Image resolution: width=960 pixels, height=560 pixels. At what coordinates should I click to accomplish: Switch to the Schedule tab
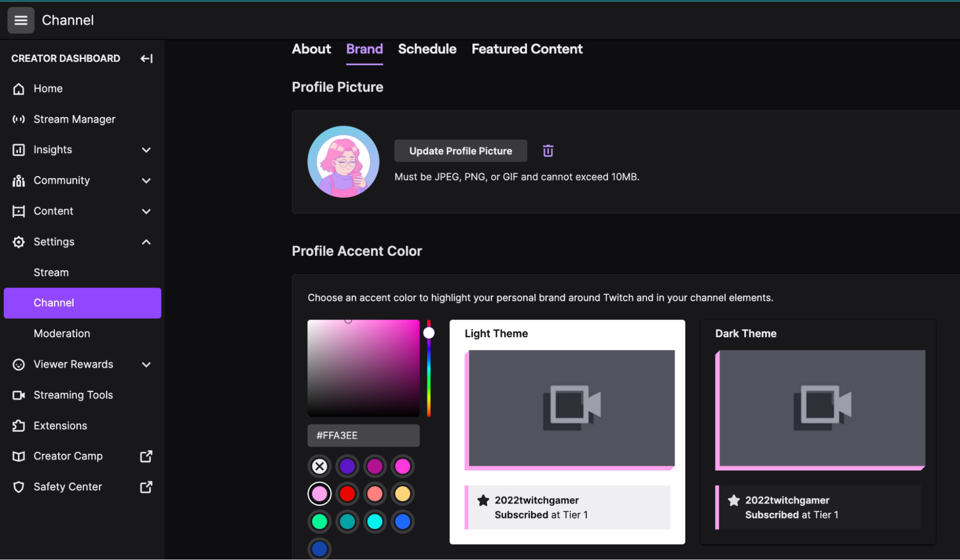[426, 49]
